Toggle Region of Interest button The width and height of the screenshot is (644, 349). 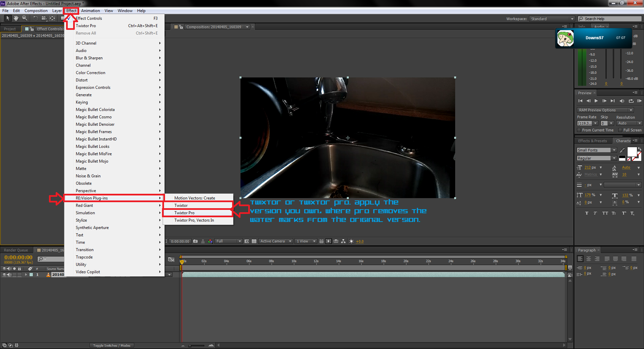[247, 241]
